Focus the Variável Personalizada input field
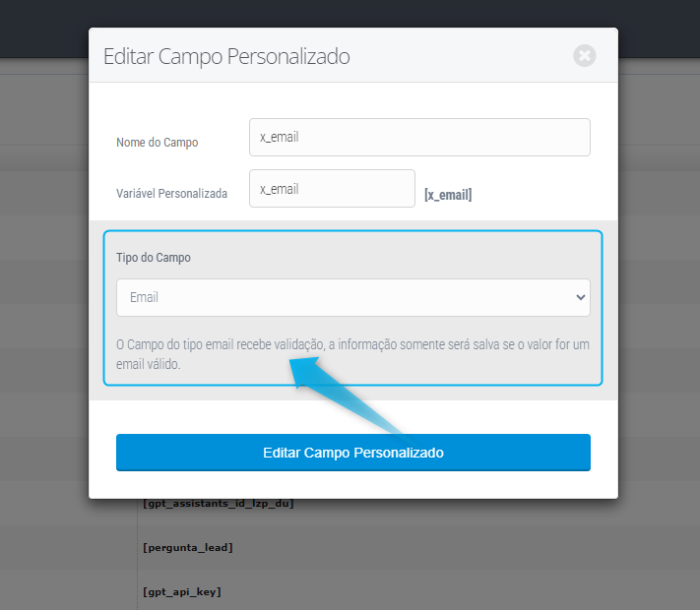 click(x=332, y=189)
